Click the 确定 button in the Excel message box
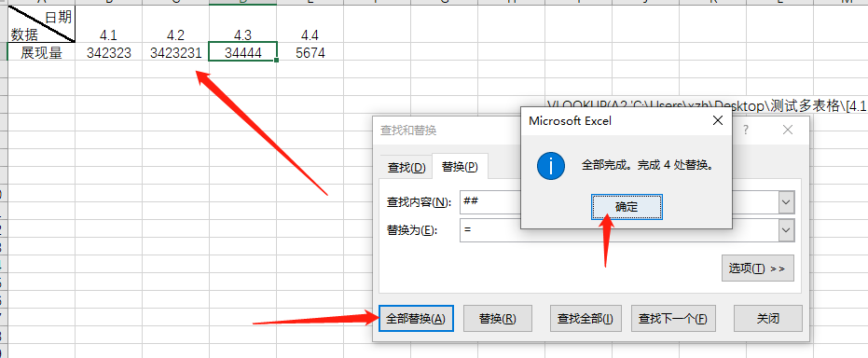Viewport: 868px width, 358px height. coord(627,208)
